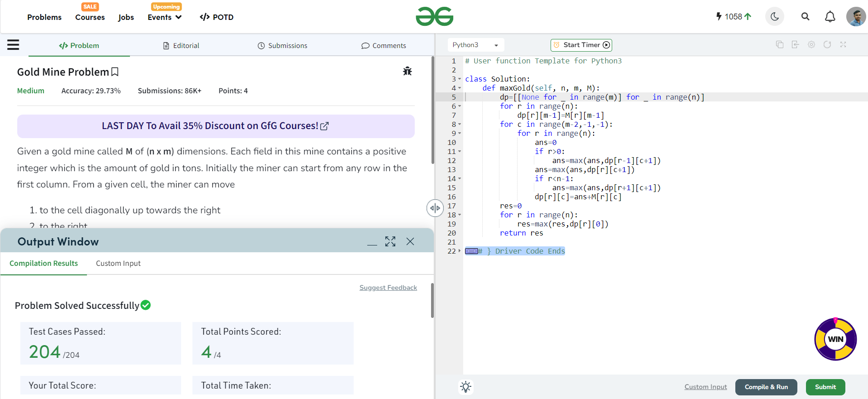Collapse code fold on line 4

click(x=460, y=88)
